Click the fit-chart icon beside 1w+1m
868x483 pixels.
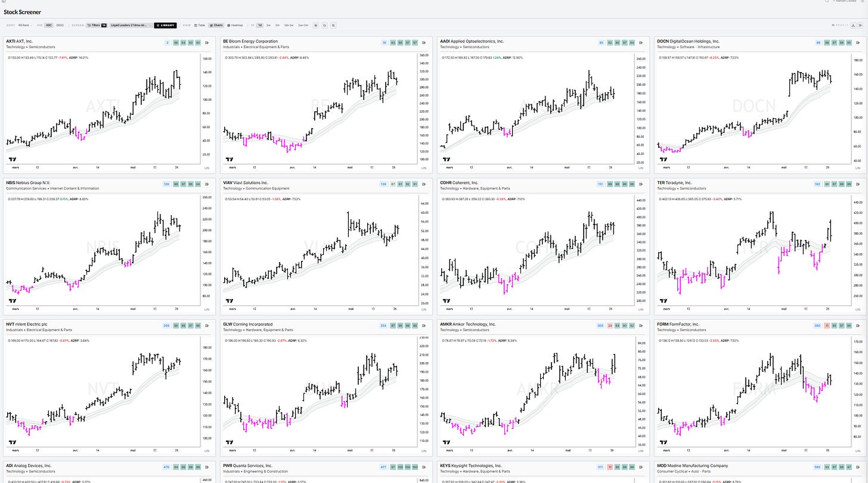316,25
